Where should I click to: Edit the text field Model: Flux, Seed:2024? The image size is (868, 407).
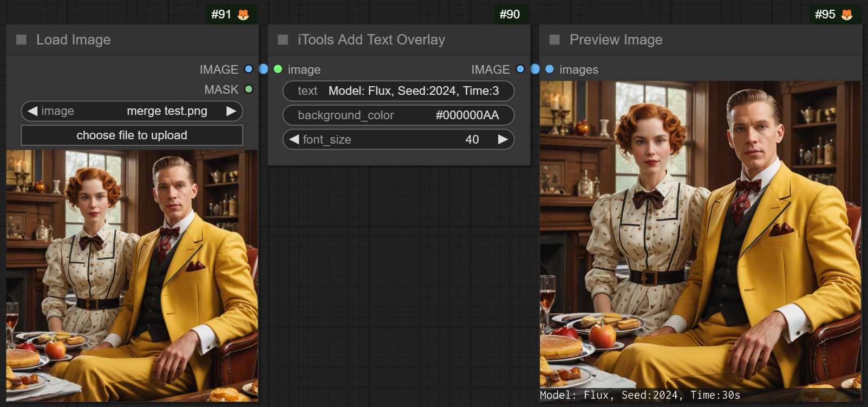pyautogui.click(x=399, y=91)
